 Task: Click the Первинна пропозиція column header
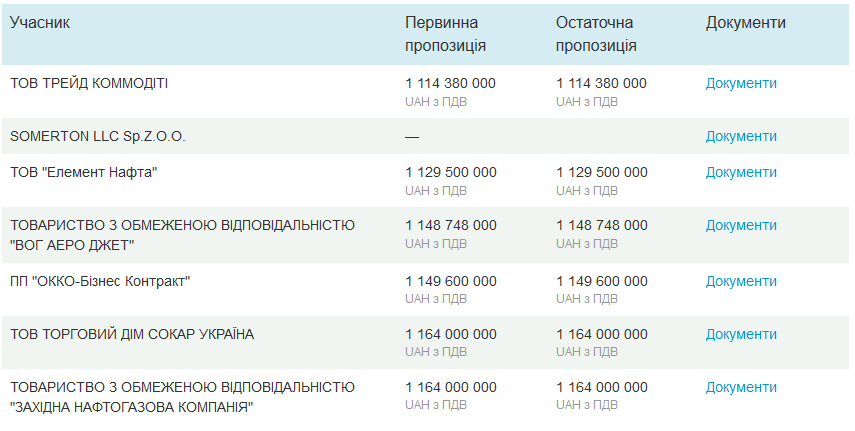tap(446, 34)
